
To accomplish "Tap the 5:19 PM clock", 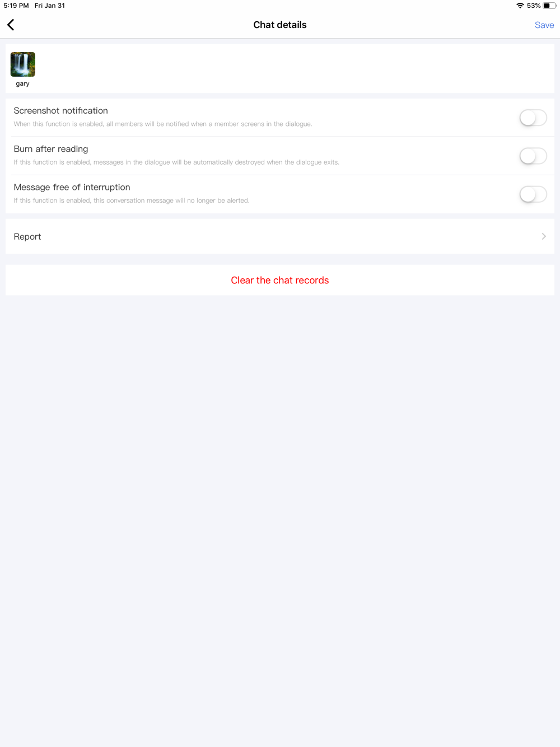I will pos(16,6).
